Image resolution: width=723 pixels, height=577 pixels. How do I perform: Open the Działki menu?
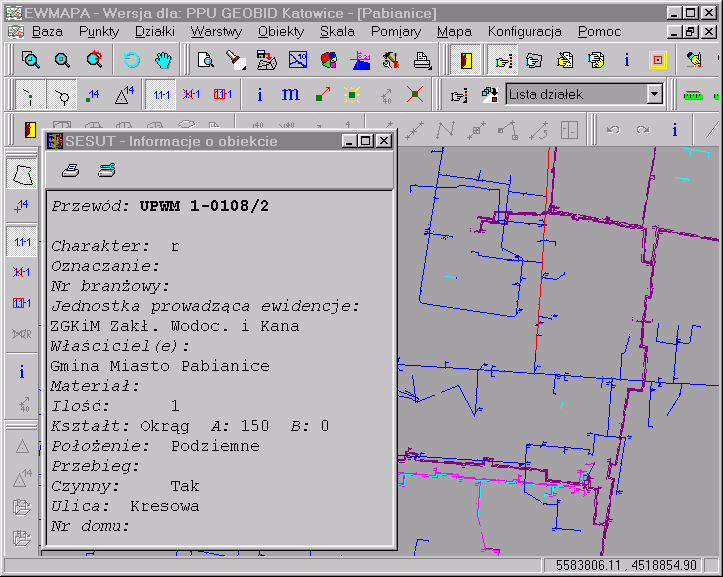tap(154, 31)
